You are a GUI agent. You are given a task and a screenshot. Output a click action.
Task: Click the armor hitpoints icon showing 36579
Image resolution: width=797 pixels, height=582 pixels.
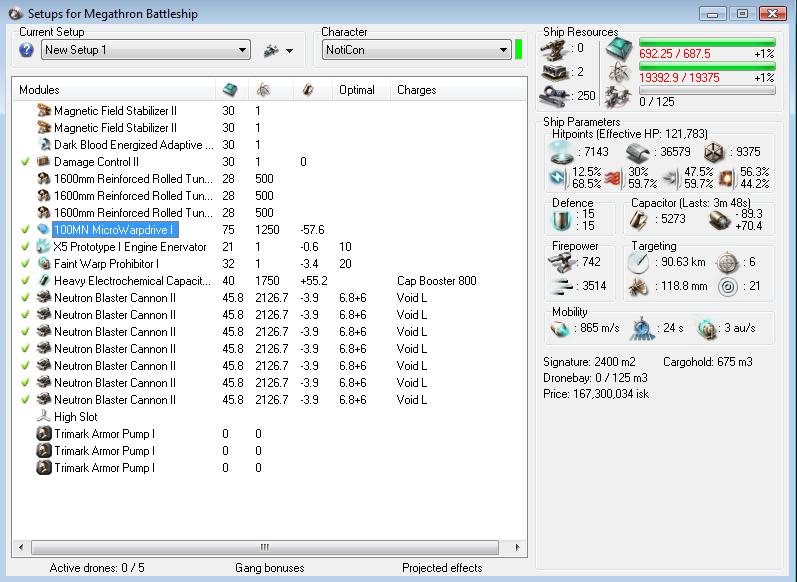(x=638, y=152)
